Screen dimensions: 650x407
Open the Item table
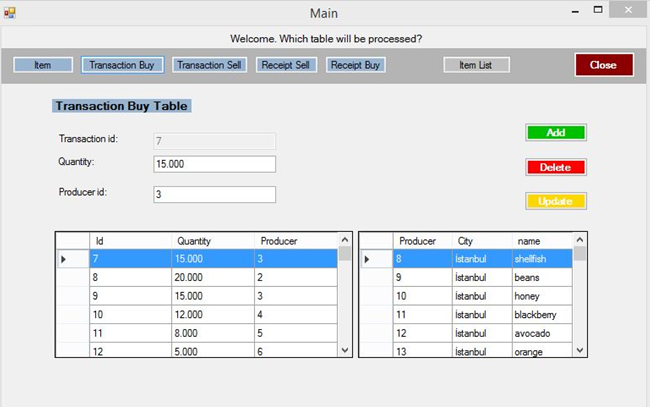click(43, 65)
